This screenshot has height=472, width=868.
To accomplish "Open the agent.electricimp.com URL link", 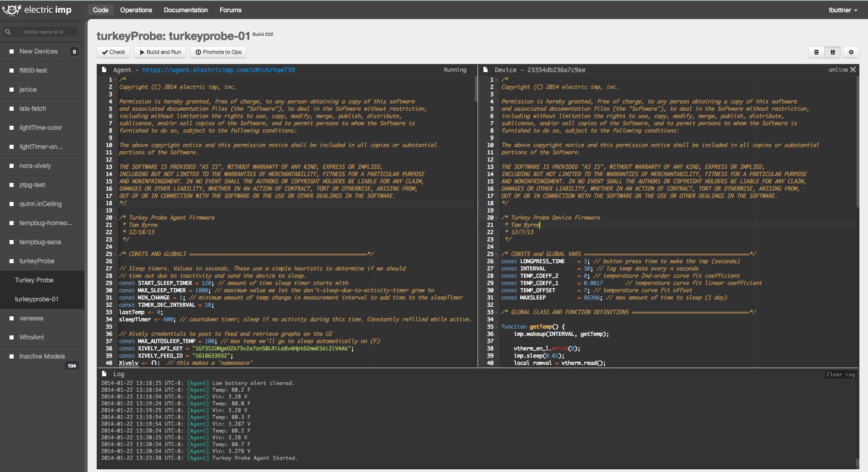I will click(x=218, y=70).
